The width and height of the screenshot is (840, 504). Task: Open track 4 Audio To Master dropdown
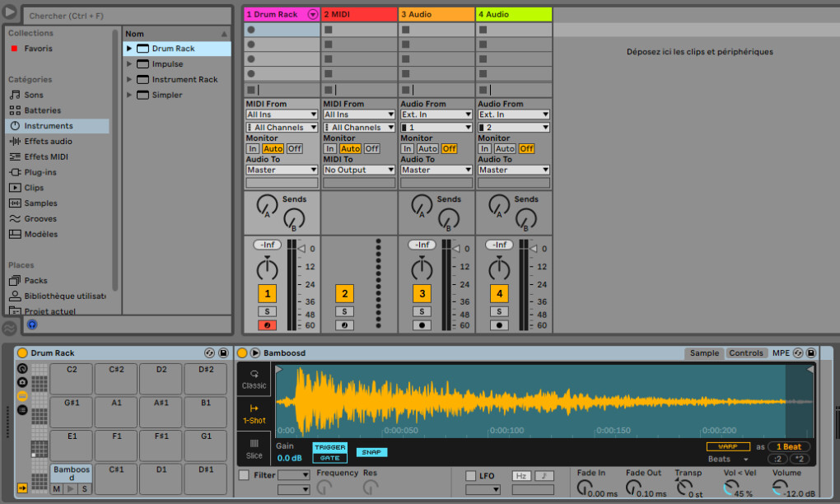click(513, 170)
